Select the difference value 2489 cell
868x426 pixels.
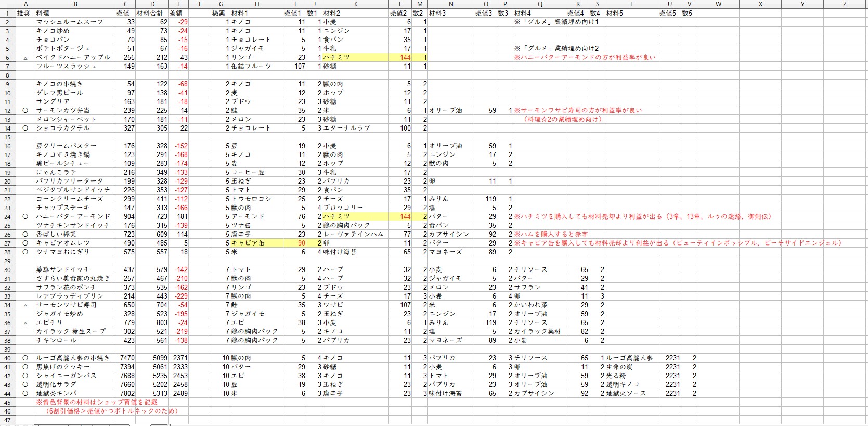tap(180, 393)
